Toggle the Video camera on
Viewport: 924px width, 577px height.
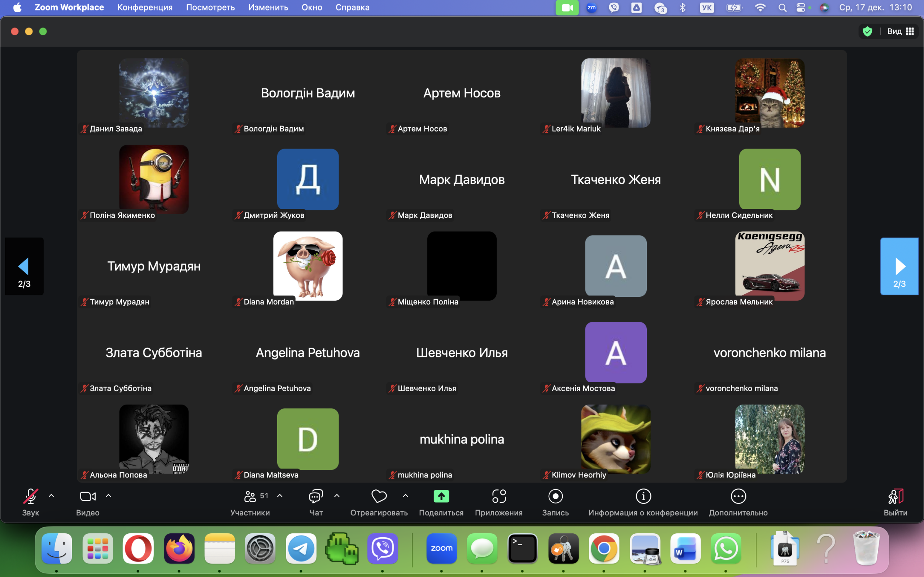pyautogui.click(x=87, y=496)
